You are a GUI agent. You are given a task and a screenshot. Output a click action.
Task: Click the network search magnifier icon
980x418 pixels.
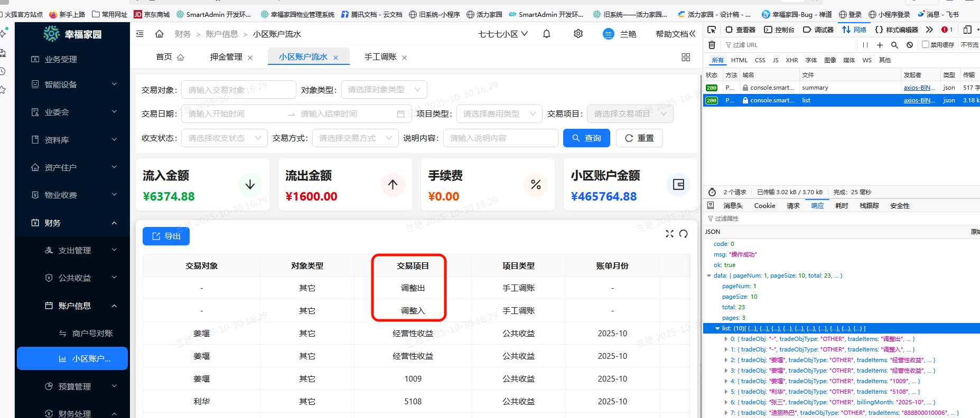click(894, 45)
